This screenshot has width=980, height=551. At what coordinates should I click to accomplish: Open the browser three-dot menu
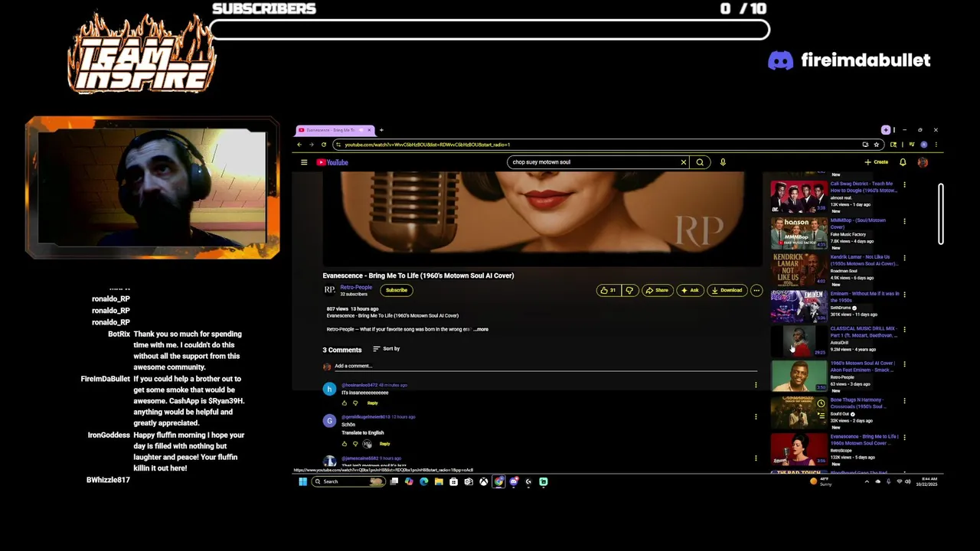pyautogui.click(x=936, y=145)
